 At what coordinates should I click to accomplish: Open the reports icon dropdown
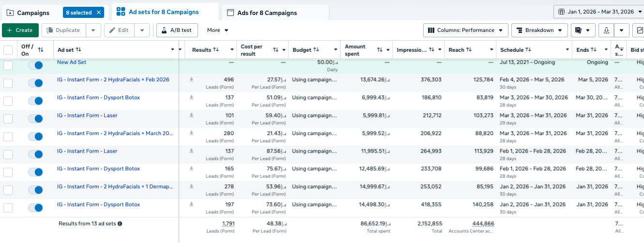pyautogui.click(x=583, y=30)
